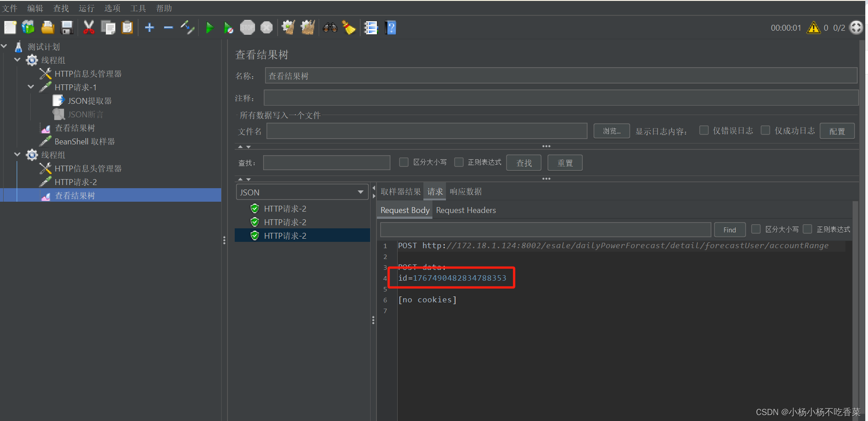Click the remote engines icon at top right
Image resolution: width=868 pixels, height=421 pixels.
pos(856,28)
